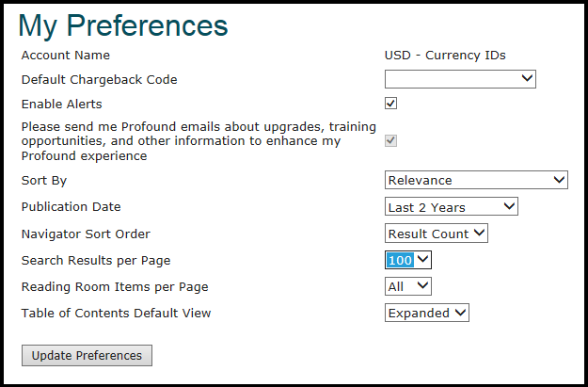Open the Sort By dropdown showing Relevance

click(x=476, y=180)
